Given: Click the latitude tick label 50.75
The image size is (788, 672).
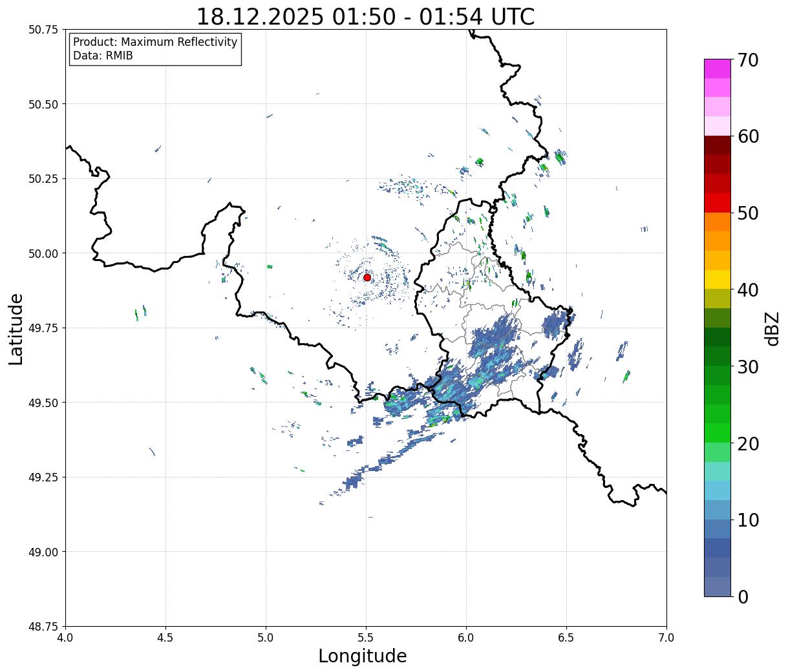Looking at the screenshot, I should pyautogui.click(x=43, y=30).
